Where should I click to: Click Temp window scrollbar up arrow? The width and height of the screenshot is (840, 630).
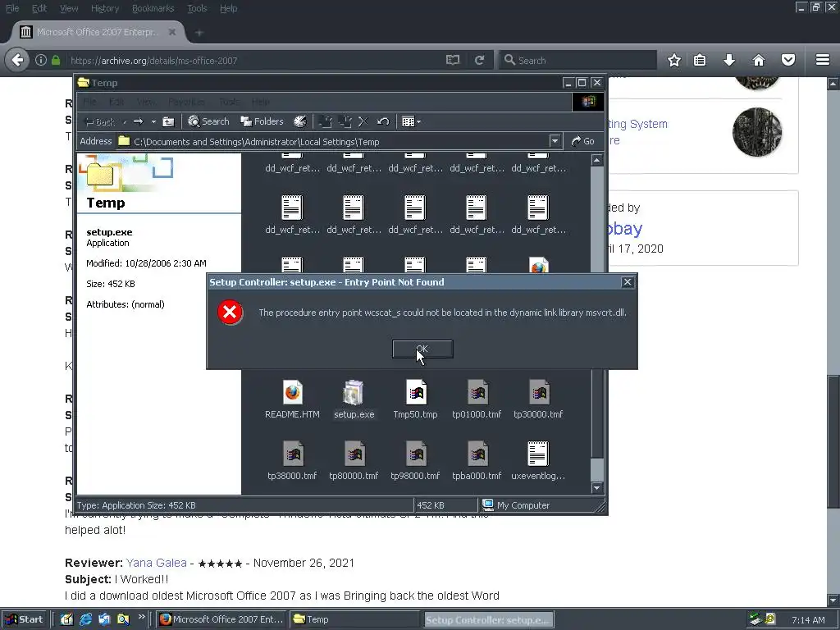(x=597, y=160)
